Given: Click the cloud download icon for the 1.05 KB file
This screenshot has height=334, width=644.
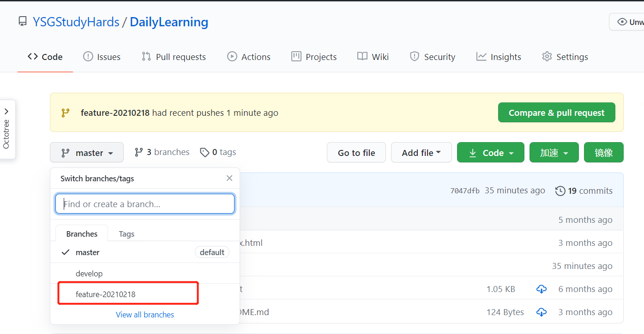Looking at the screenshot, I should pos(542,289).
